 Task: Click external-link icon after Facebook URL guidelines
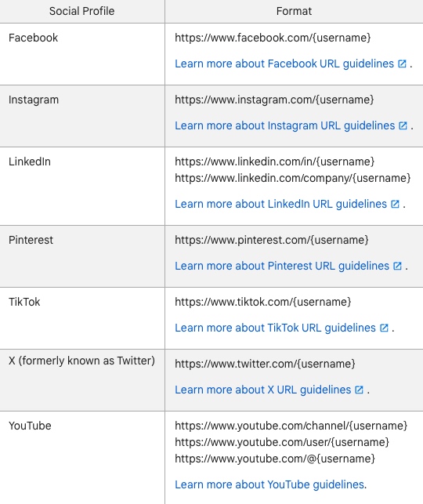click(402, 63)
